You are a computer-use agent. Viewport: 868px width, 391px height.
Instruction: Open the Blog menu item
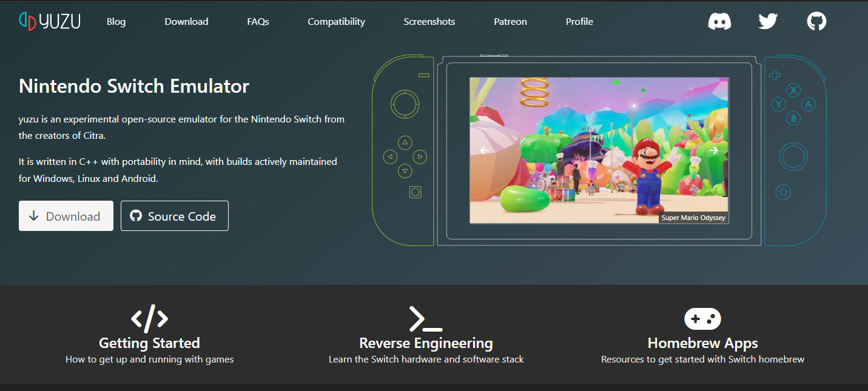coord(116,21)
